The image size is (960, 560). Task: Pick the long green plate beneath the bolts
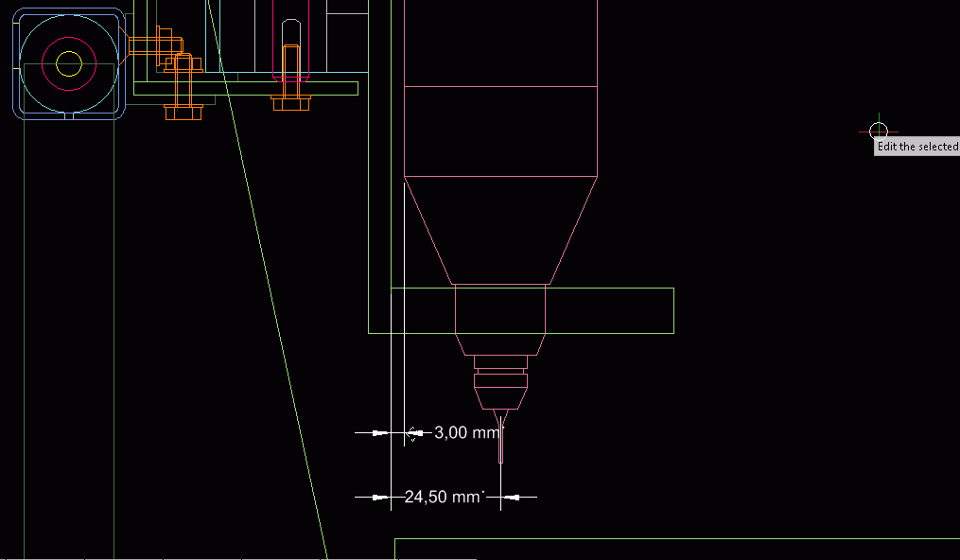(x=246, y=88)
